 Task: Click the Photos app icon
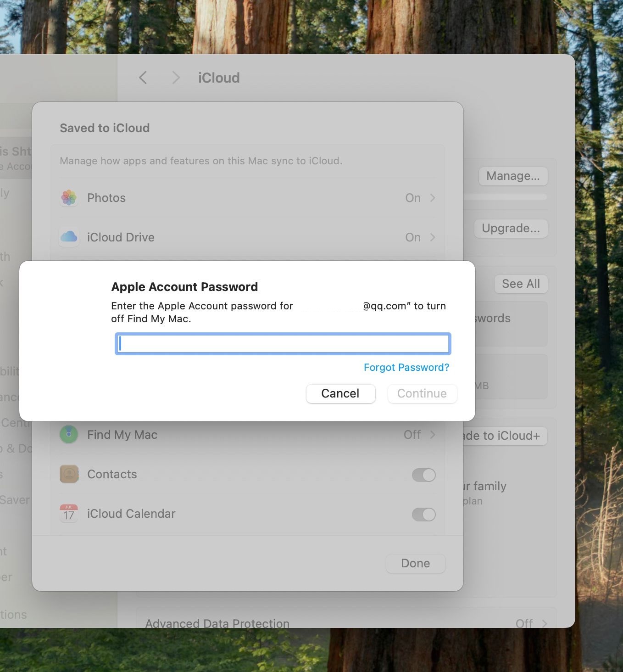[x=69, y=198]
